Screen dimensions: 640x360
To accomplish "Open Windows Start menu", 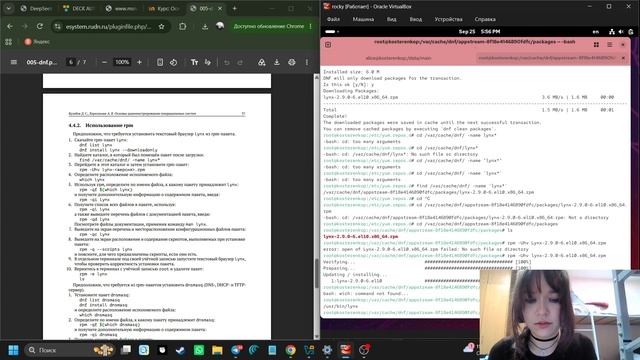I will (13, 350).
